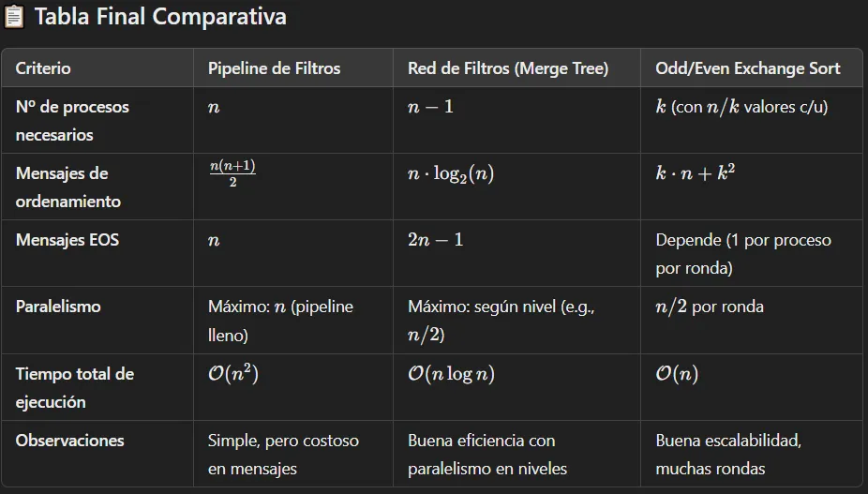
Task: Click the Red de Filtros (Merge Tree) header
Action: tap(508, 68)
